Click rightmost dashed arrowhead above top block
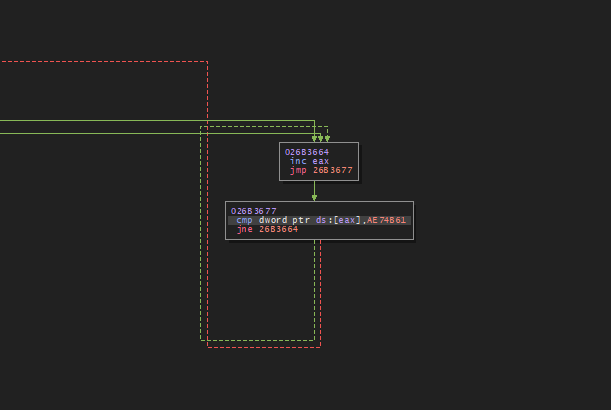Viewport: 611px width, 410px height. tap(327, 138)
